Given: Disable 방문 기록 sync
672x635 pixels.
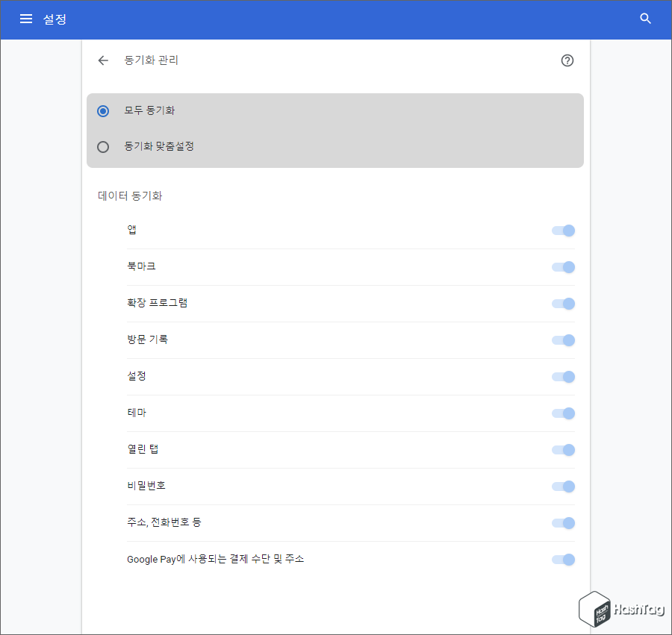Looking at the screenshot, I should coord(563,340).
